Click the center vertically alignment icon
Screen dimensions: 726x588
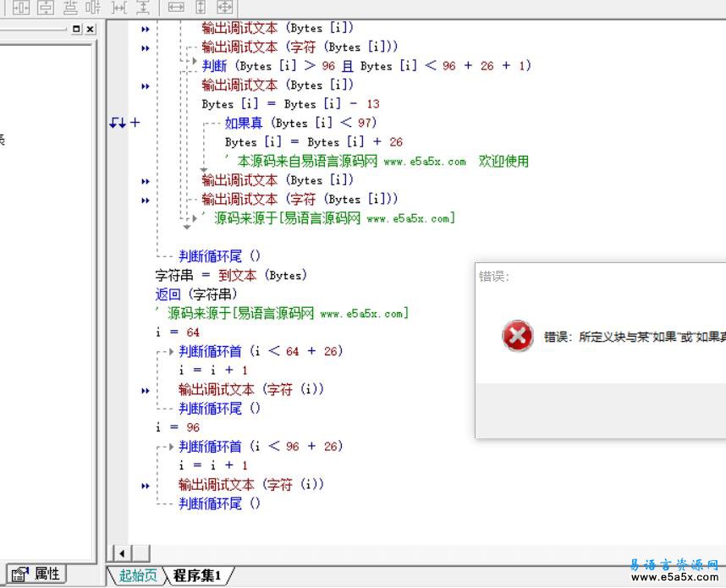[46, 8]
